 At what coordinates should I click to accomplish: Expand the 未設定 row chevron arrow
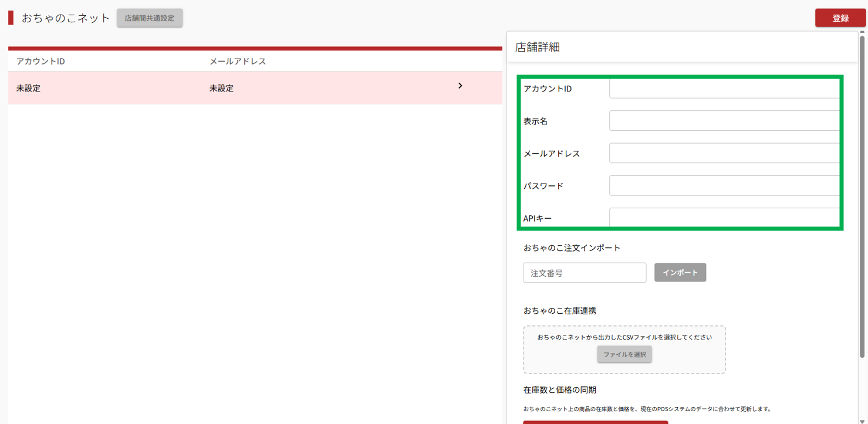pos(460,86)
